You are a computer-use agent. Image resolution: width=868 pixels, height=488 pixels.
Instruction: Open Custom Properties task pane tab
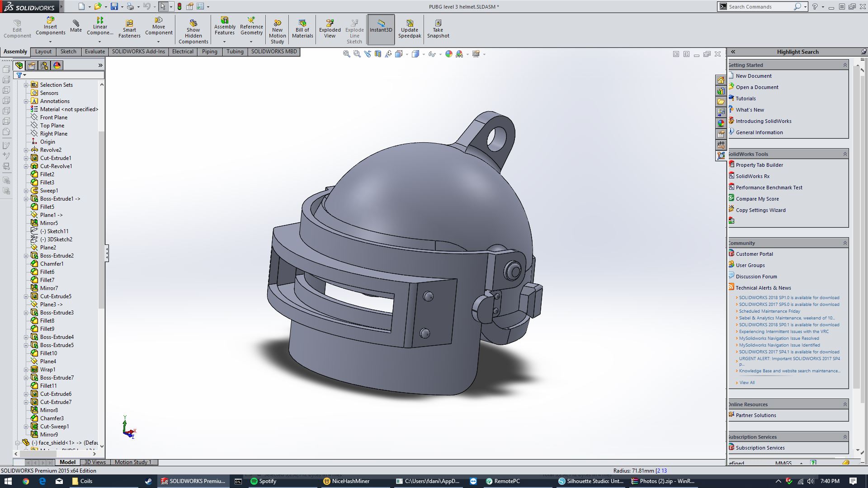pyautogui.click(x=721, y=134)
